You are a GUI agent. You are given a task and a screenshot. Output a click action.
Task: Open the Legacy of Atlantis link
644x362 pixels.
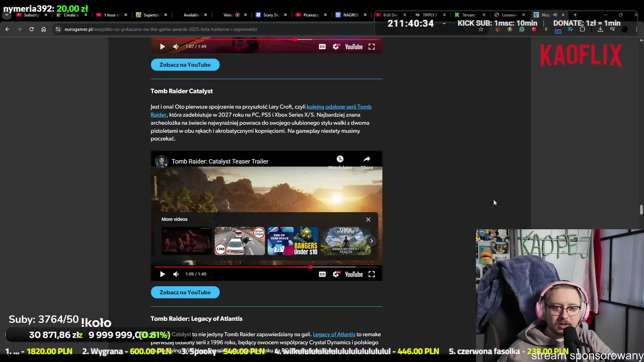point(334,334)
